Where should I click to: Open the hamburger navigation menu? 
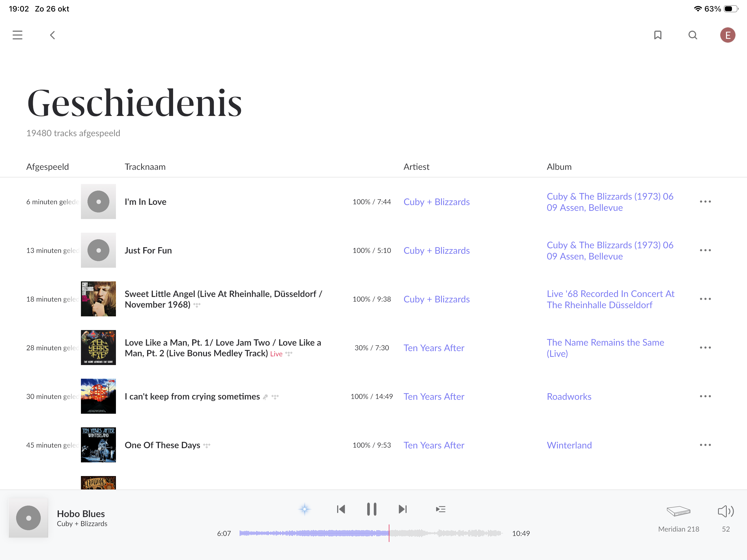[17, 35]
